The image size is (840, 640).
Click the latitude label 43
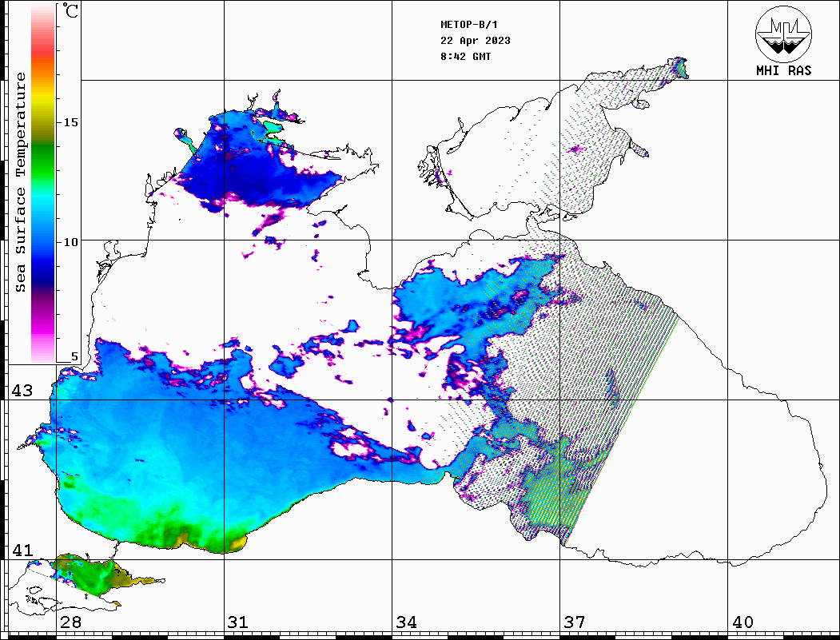[x=22, y=391]
